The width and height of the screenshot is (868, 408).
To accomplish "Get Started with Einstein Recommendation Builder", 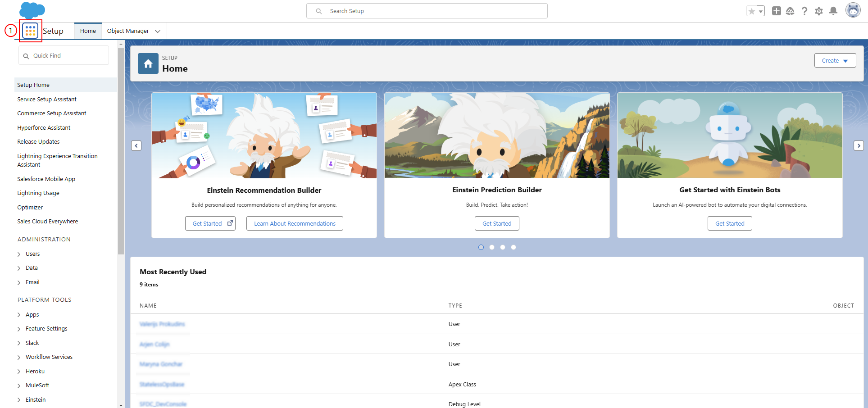I will 210,223.
